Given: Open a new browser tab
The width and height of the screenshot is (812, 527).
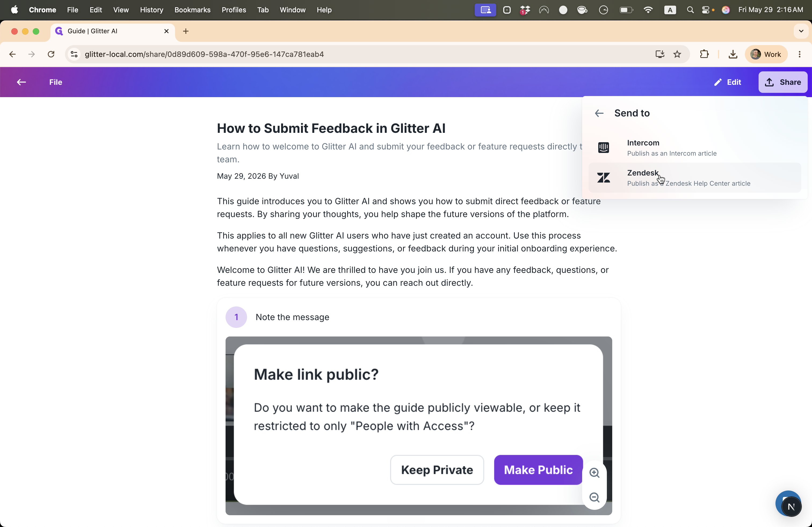Looking at the screenshot, I should click(186, 31).
